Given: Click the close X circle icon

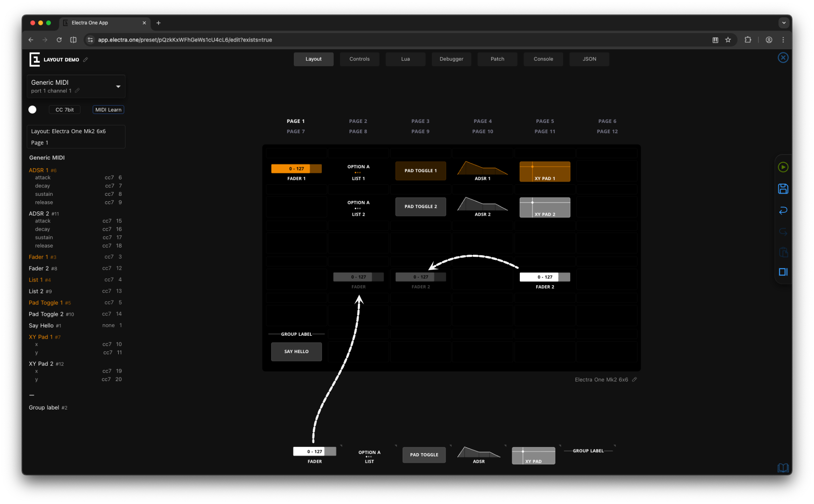Looking at the screenshot, I should 783,58.
